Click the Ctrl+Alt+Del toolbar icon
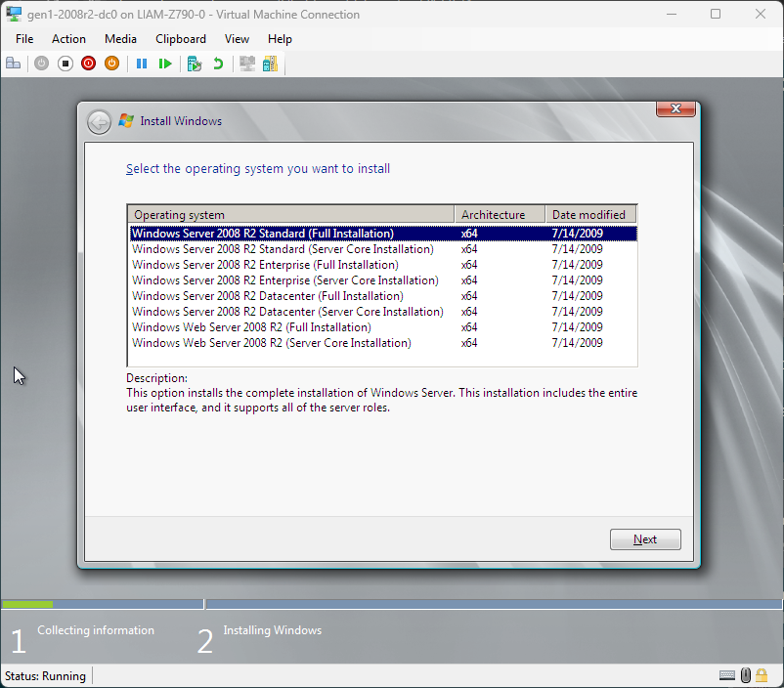The height and width of the screenshot is (688, 784). click(x=14, y=64)
